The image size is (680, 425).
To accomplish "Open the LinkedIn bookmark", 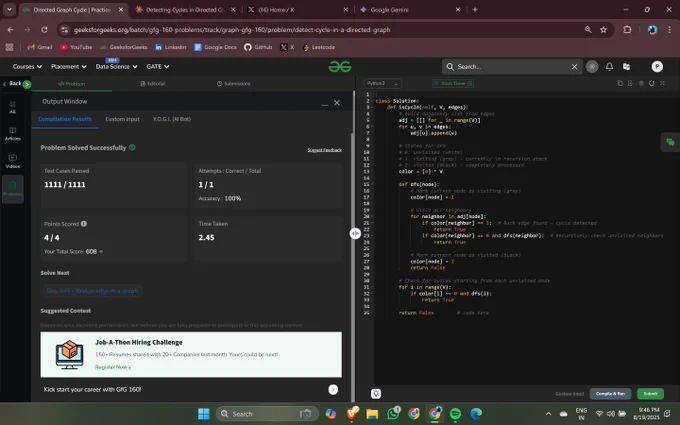I will (x=170, y=47).
